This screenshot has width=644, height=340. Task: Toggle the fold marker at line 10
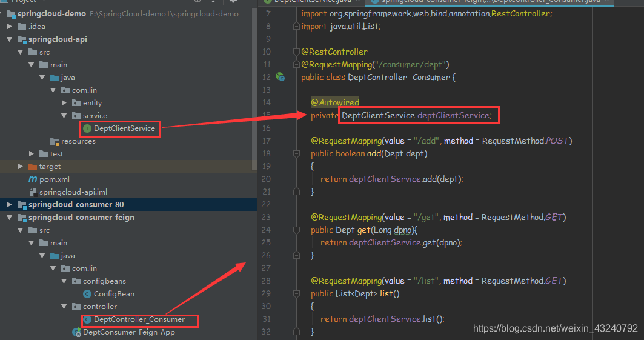click(296, 52)
